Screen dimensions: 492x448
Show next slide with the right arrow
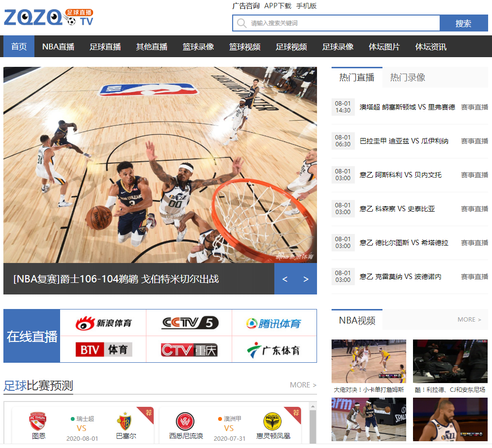tap(306, 279)
